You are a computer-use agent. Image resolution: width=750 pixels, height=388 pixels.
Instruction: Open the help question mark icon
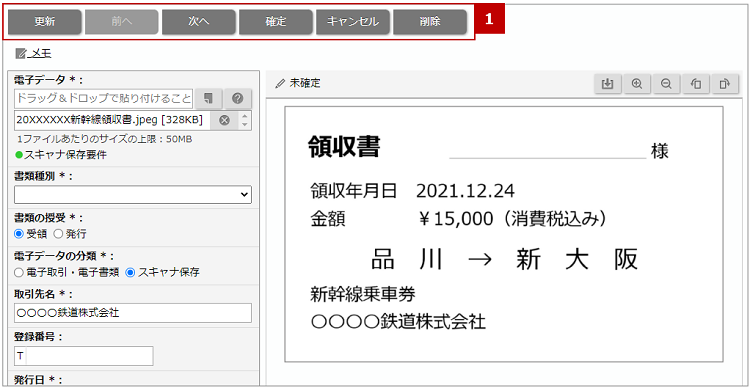click(238, 98)
